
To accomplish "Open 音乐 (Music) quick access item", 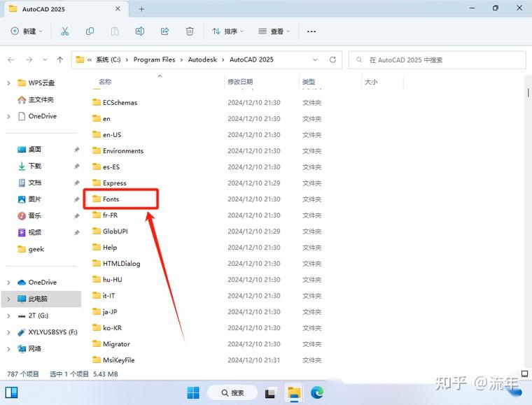I will tap(29, 216).
